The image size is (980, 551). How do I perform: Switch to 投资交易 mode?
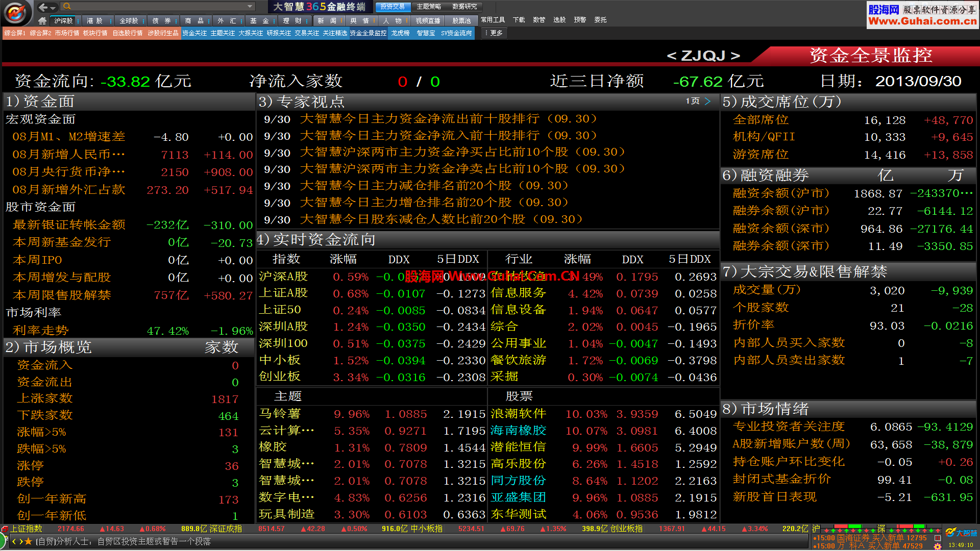point(393,7)
